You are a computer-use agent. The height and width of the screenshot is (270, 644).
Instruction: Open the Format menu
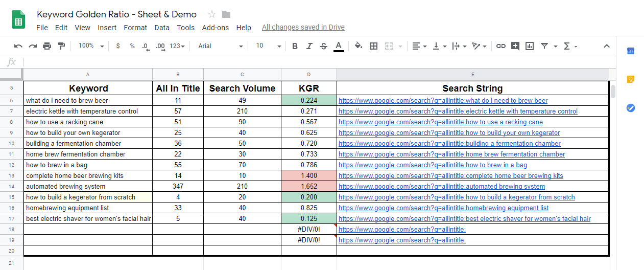pos(135,28)
